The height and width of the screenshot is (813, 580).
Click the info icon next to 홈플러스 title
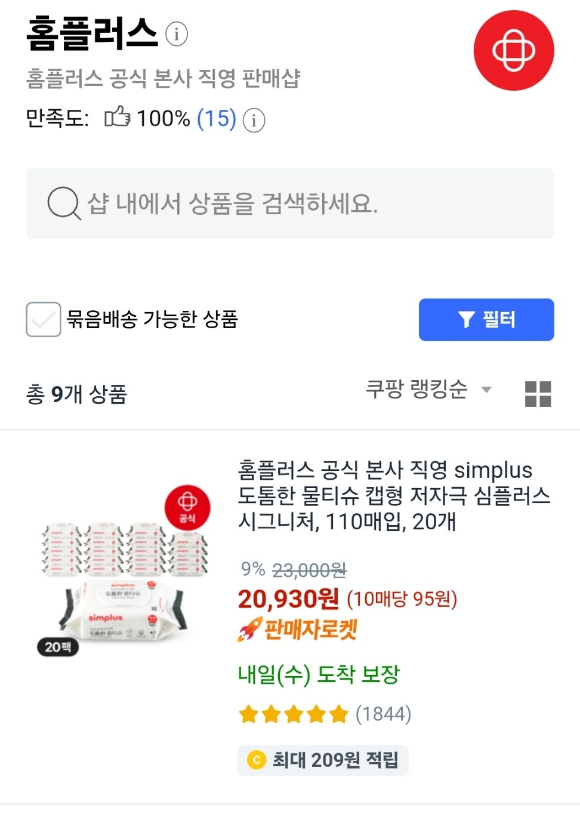click(x=177, y=35)
